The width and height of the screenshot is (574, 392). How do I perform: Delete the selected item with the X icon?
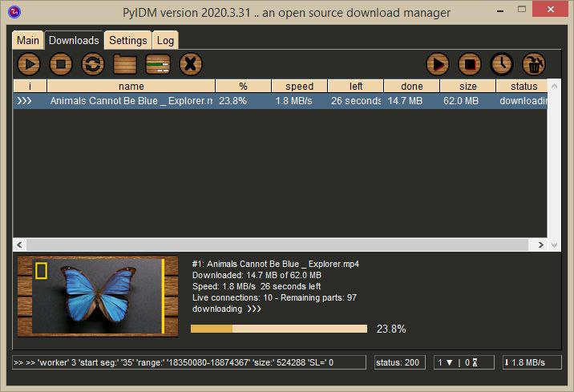point(190,64)
